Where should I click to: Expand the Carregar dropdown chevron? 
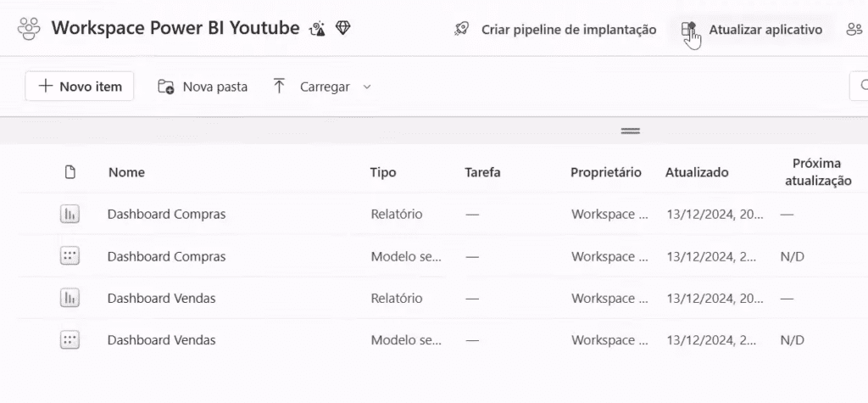tap(366, 87)
